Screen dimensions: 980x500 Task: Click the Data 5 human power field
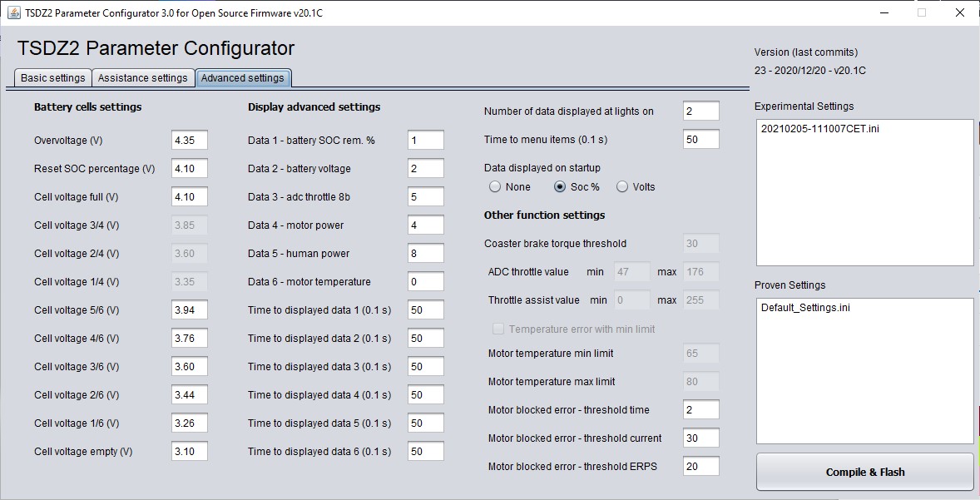point(425,253)
